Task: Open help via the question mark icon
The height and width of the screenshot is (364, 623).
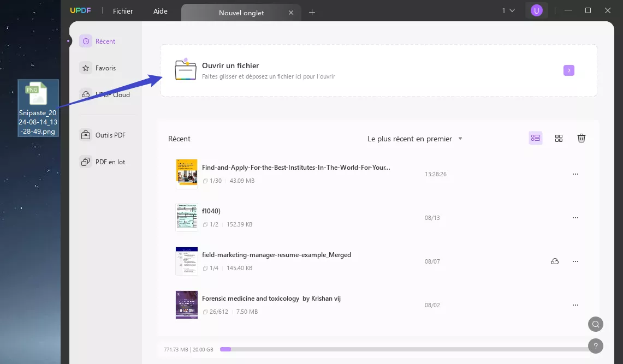Action: 595,345
